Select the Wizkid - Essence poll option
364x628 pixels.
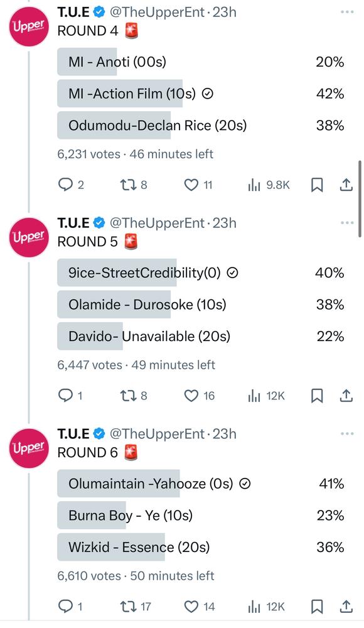coord(201,547)
